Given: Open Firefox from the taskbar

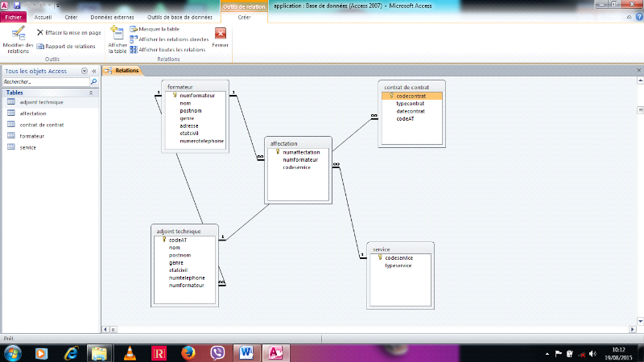Looking at the screenshot, I should [188, 352].
